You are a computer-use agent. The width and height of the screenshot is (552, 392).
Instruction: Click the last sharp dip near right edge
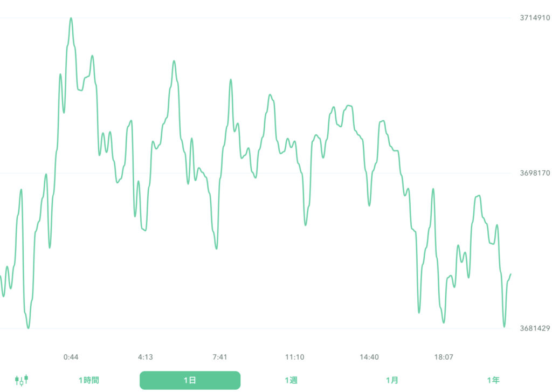(x=505, y=326)
